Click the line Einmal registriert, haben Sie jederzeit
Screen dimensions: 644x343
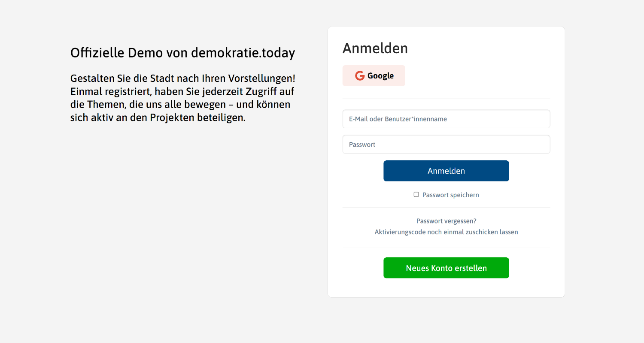click(182, 92)
